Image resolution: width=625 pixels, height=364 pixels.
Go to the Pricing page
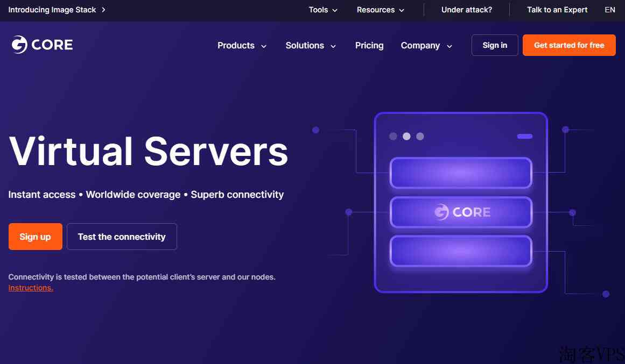pyautogui.click(x=369, y=45)
